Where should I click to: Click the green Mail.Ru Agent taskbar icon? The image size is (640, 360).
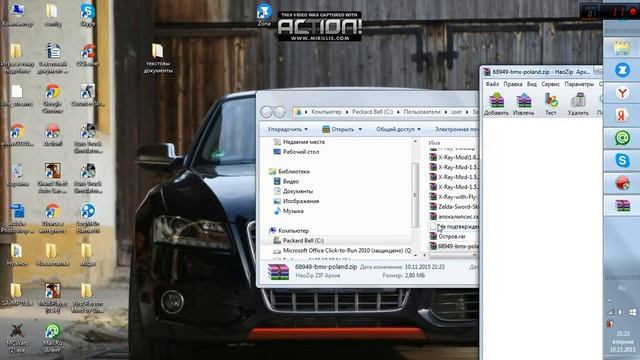(622, 138)
